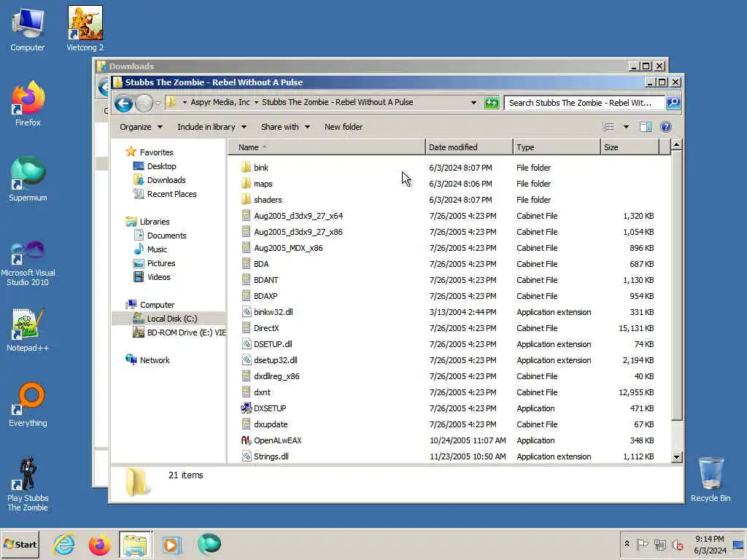Select dsetup32.dll file
Viewport: 747px width, 560px height.
tap(275, 360)
